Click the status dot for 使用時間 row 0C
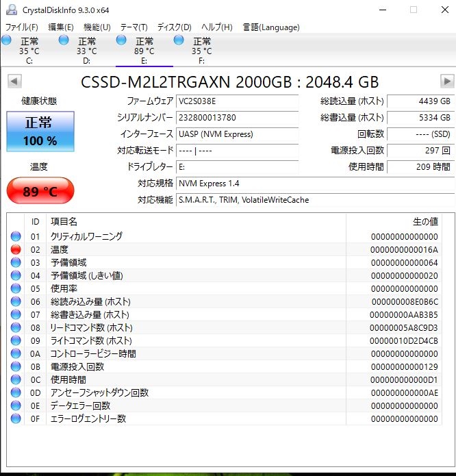This screenshot has height=476, width=456. [x=16, y=379]
